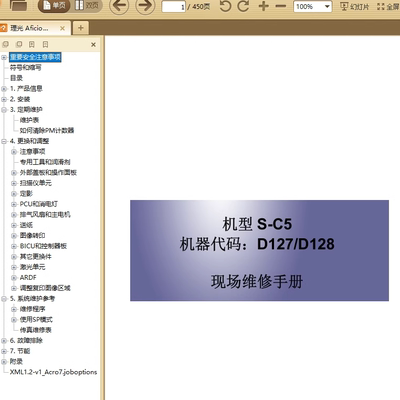This screenshot has width=400, height=400.
Task: Switch to double page view (双页)
Action: pyautogui.click(x=86, y=5)
